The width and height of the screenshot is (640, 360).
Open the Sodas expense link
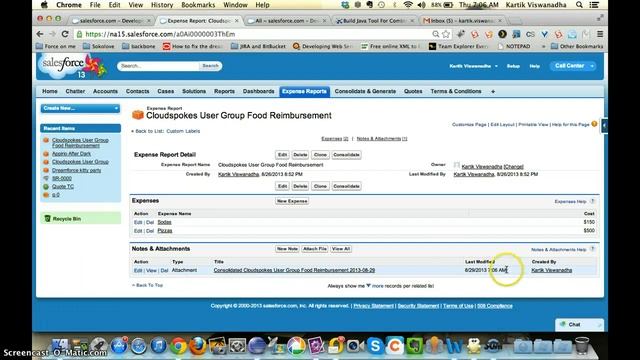(x=164, y=222)
